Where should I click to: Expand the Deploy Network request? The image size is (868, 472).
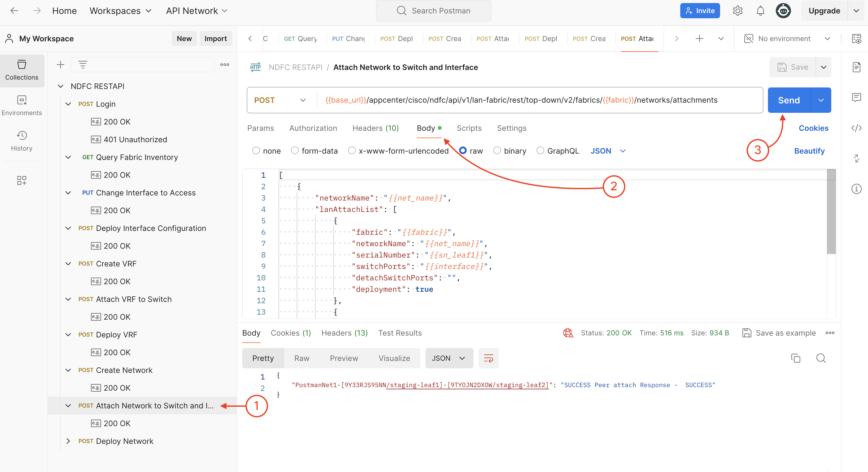[68, 441]
